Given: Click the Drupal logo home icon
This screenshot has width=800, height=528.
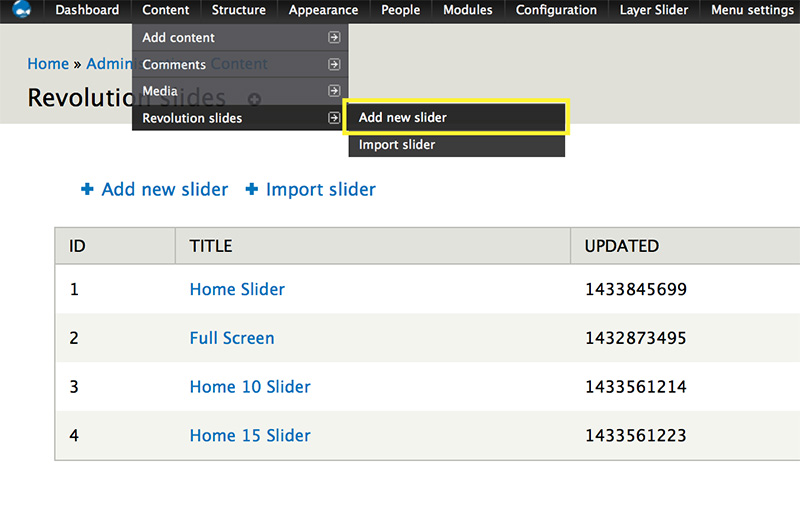Looking at the screenshot, I should [21, 10].
